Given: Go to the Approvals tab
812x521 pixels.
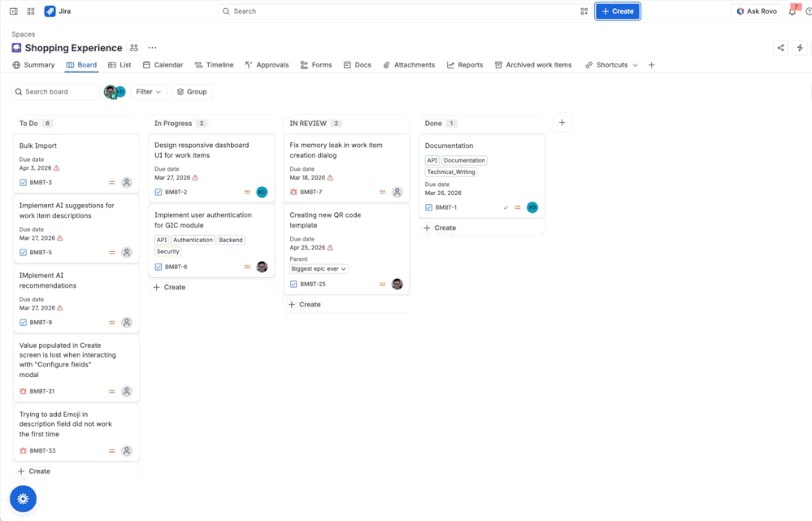Looking at the screenshot, I should pyautogui.click(x=267, y=65).
